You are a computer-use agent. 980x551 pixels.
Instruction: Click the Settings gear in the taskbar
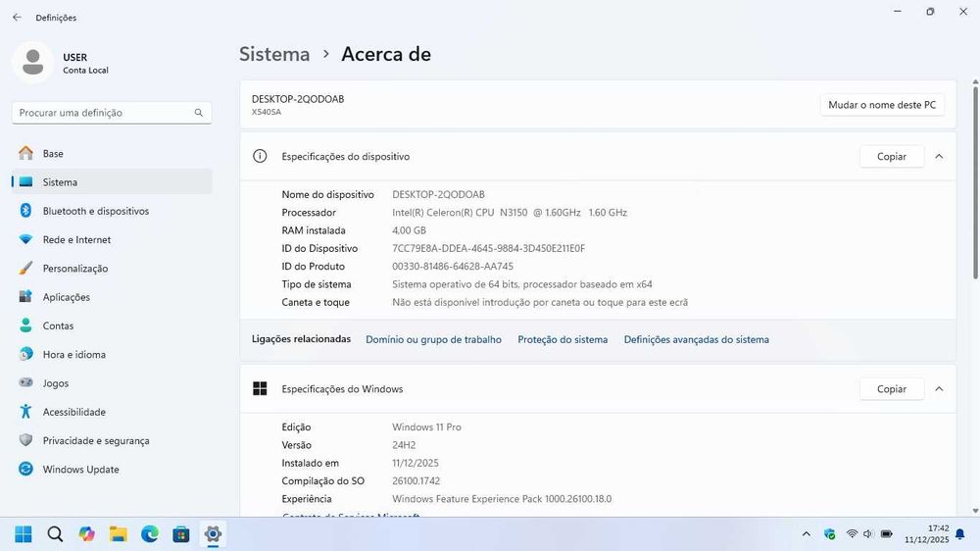coord(213,534)
